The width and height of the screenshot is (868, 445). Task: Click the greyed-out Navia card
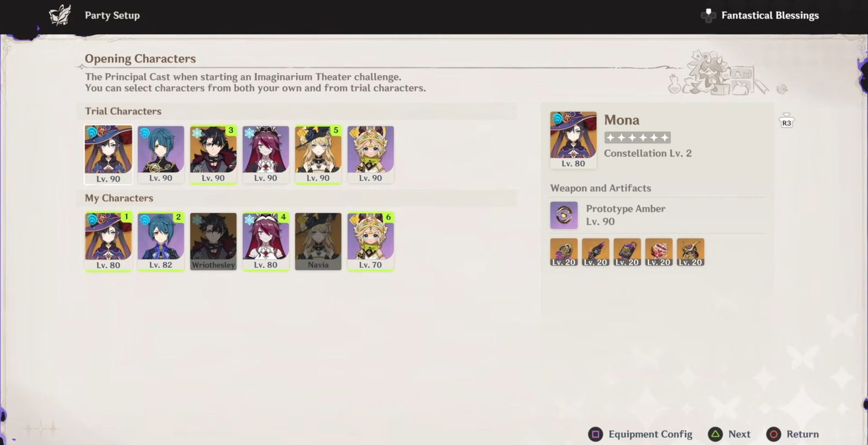318,241
